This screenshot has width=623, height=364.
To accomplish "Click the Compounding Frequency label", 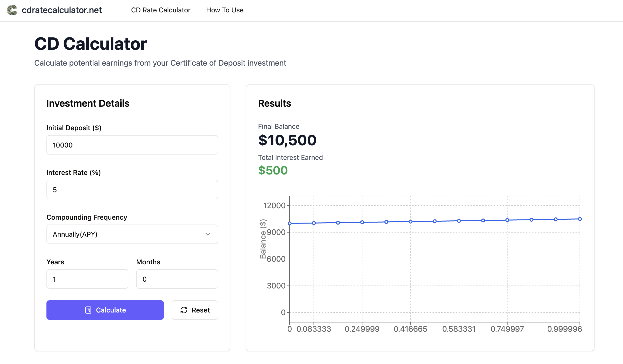I will (87, 217).
